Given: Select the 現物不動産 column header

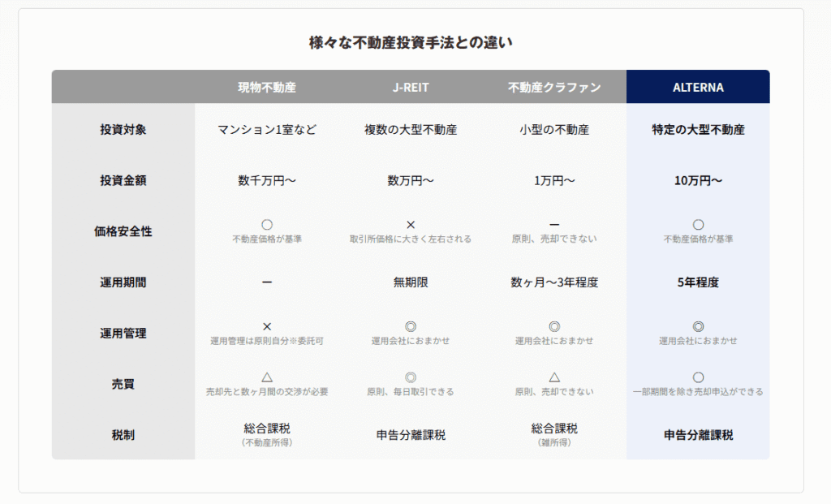Looking at the screenshot, I should pos(267,87).
